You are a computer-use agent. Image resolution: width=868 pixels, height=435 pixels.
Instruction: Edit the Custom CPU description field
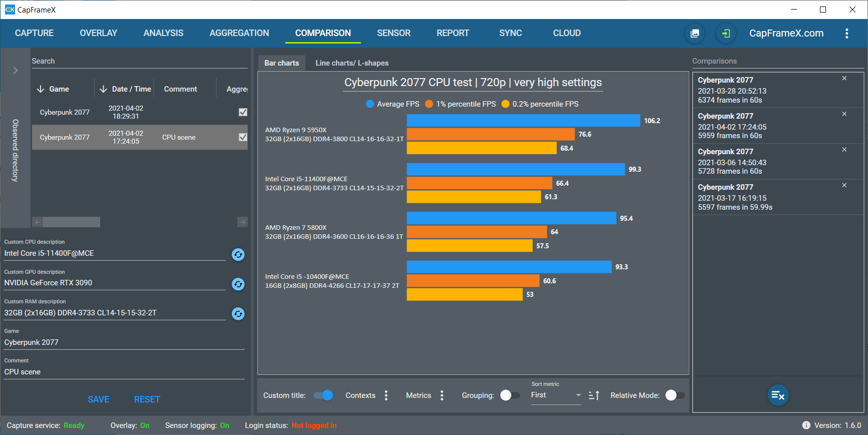click(115, 253)
